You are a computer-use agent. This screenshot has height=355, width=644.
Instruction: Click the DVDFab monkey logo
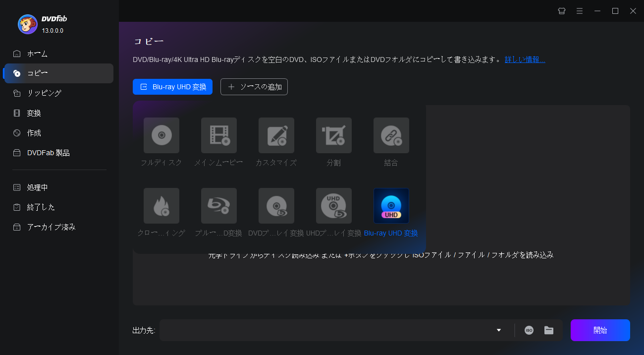[27, 24]
